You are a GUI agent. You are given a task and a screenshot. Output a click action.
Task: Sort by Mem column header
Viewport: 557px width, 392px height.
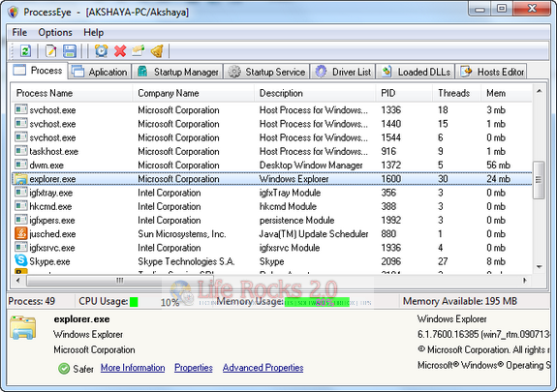[x=507, y=93]
